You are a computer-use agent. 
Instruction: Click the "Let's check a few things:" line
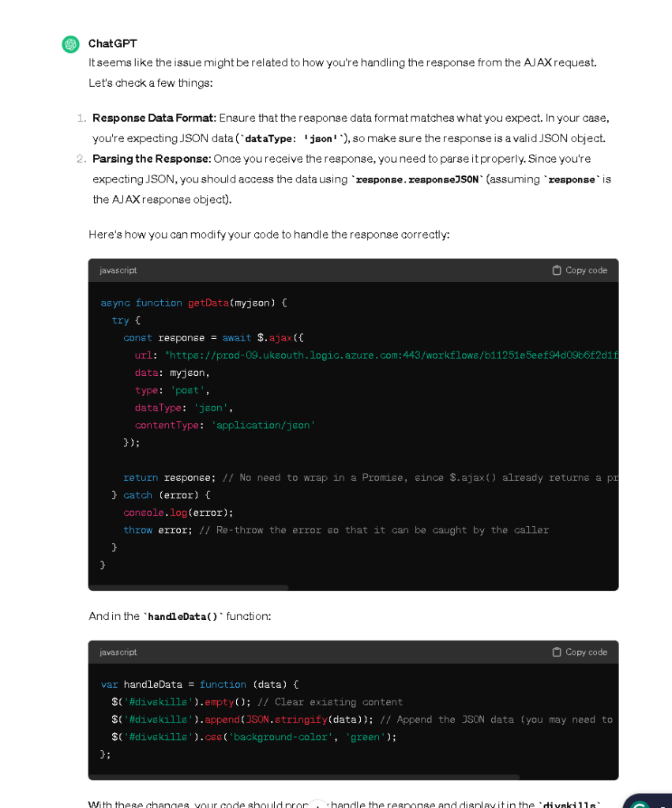pos(151,83)
